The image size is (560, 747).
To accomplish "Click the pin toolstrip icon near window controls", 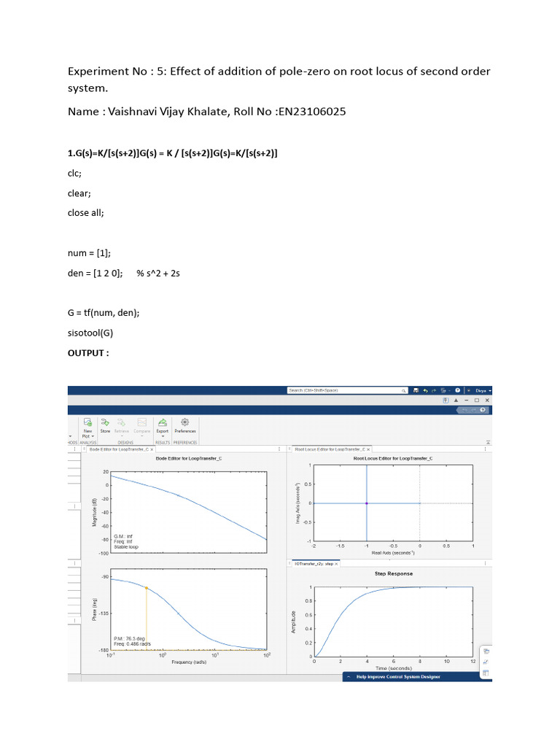I will point(446,400).
